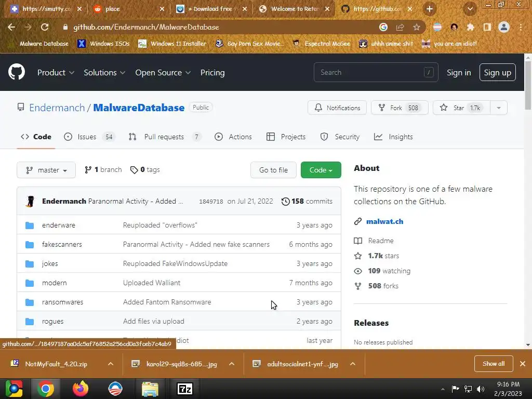Open the enderware folder
Viewport: 532px width, 399px height.
[x=58, y=225]
